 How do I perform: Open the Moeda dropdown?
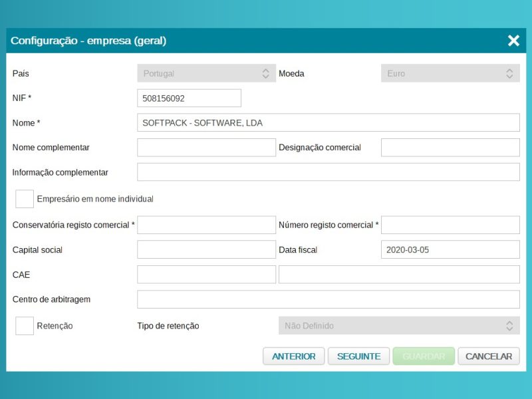[x=450, y=73]
